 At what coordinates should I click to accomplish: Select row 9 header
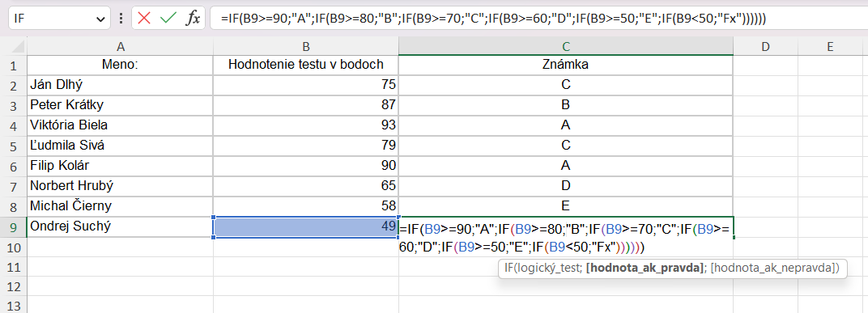13,226
